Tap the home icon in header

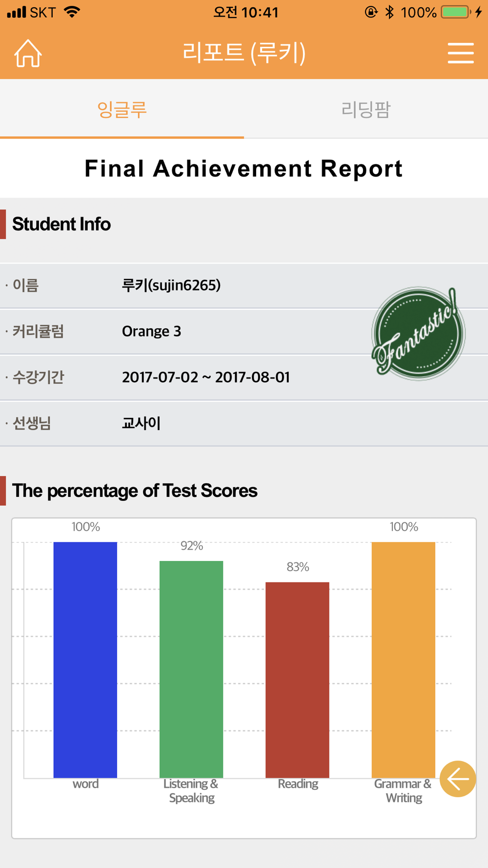click(x=28, y=53)
